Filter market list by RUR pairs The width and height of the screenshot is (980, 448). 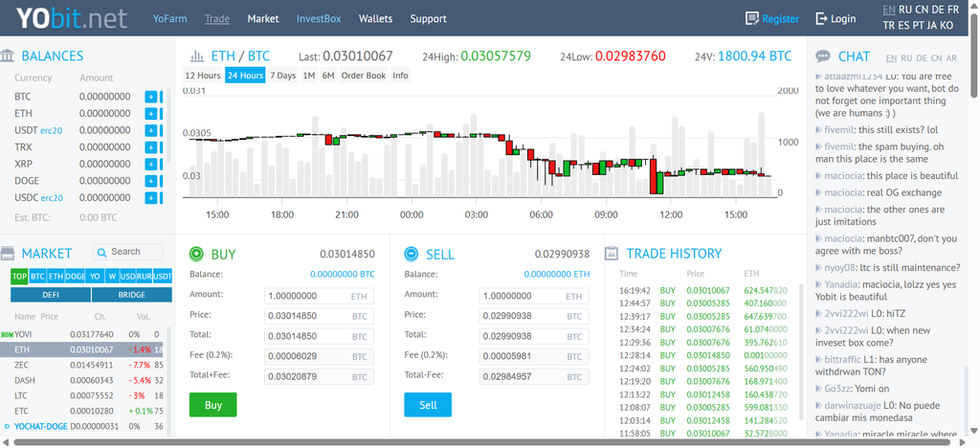click(x=145, y=277)
